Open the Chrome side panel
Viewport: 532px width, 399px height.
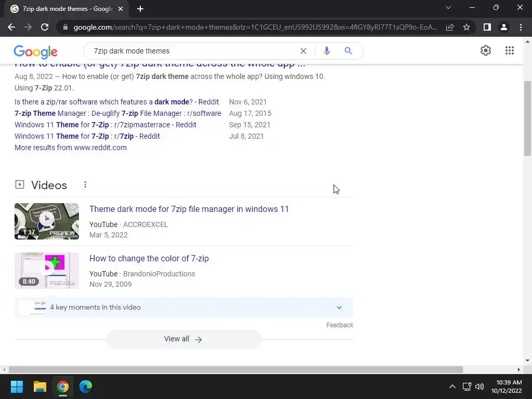tap(487, 27)
